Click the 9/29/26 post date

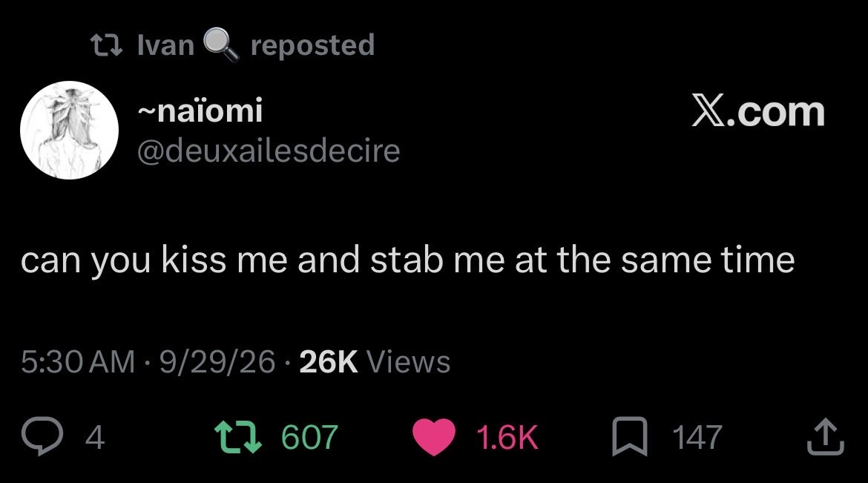[217, 362]
